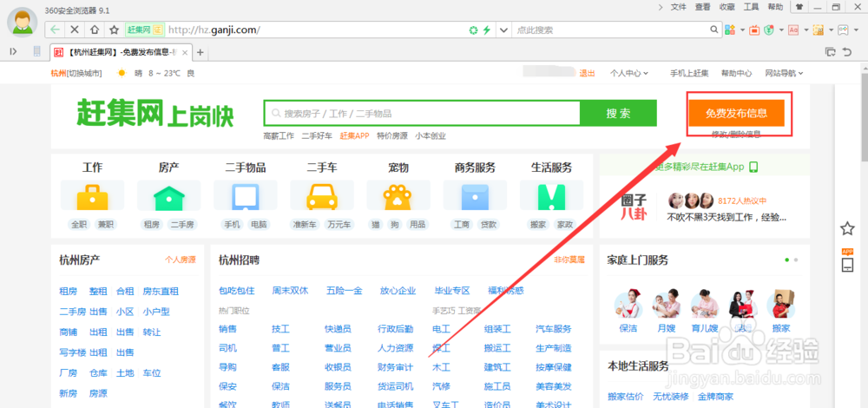Click the star favorite icon on right sidebar
Screen dimensions: 868x408
coord(847,228)
